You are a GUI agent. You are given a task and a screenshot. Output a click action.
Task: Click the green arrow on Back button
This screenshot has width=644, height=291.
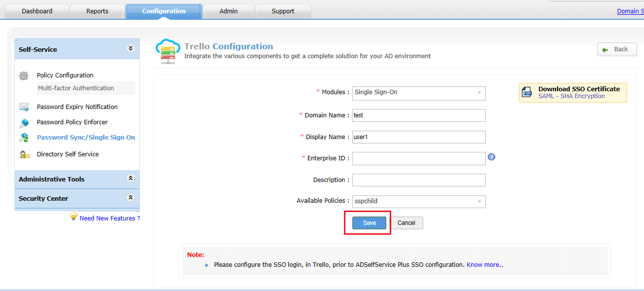[x=605, y=49]
